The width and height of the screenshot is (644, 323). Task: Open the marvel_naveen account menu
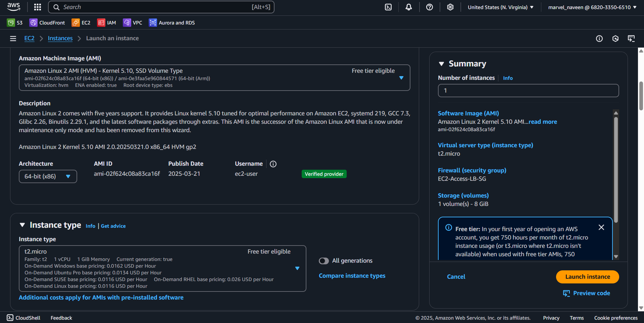tap(592, 7)
